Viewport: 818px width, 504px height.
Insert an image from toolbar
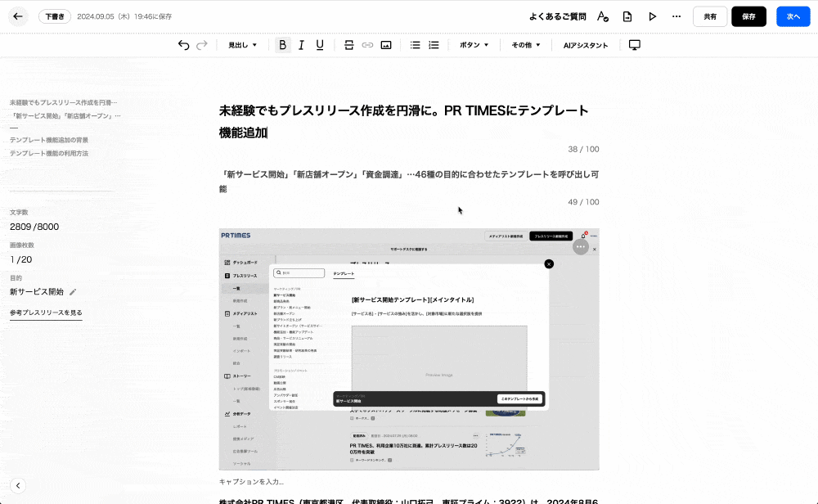(x=386, y=45)
